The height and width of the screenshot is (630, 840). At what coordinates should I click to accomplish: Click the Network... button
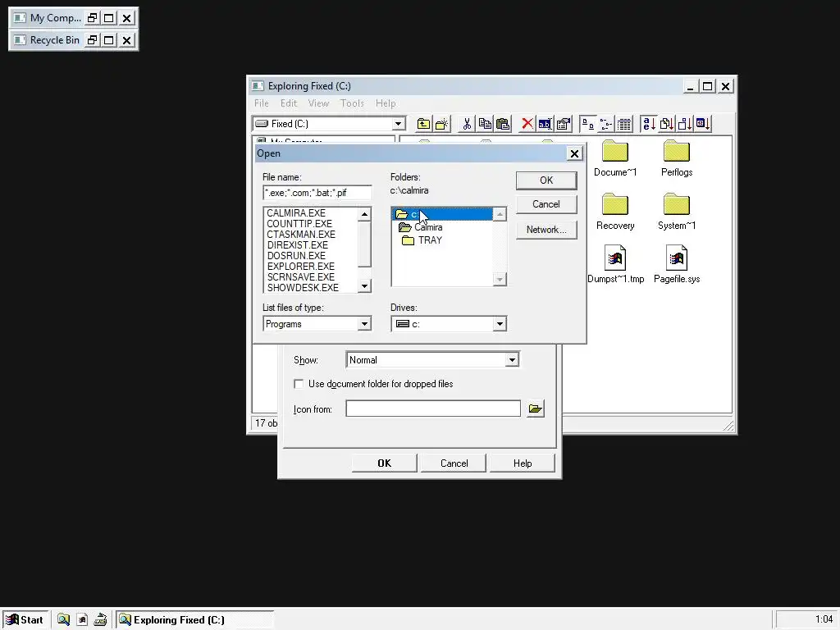click(546, 230)
